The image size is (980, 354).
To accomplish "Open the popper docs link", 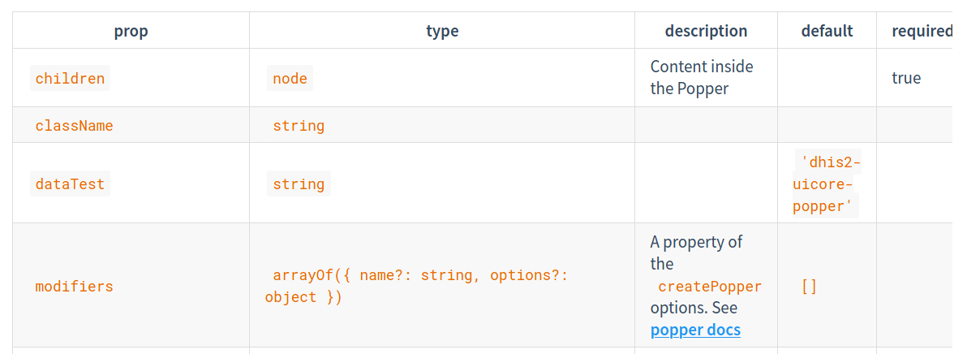I will pos(695,330).
